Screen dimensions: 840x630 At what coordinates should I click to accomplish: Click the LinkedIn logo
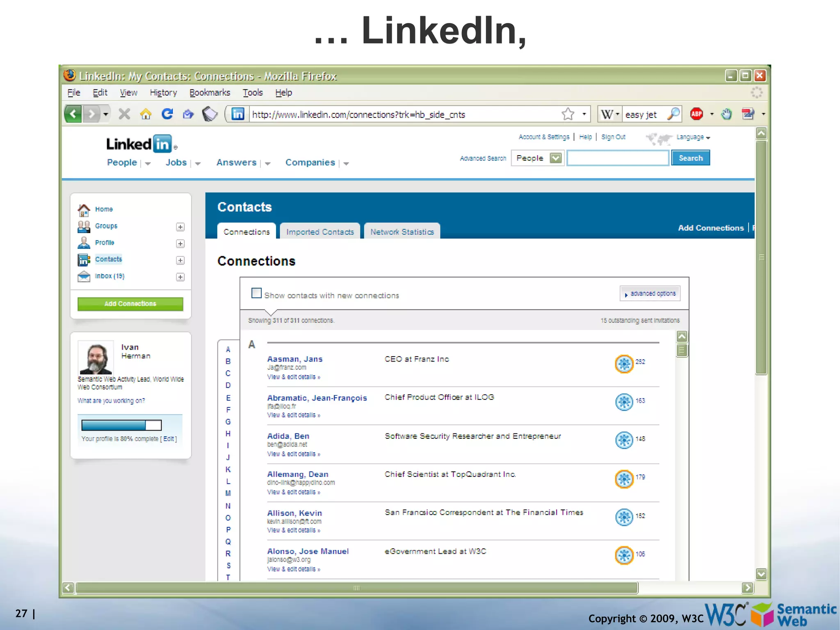coord(142,144)
